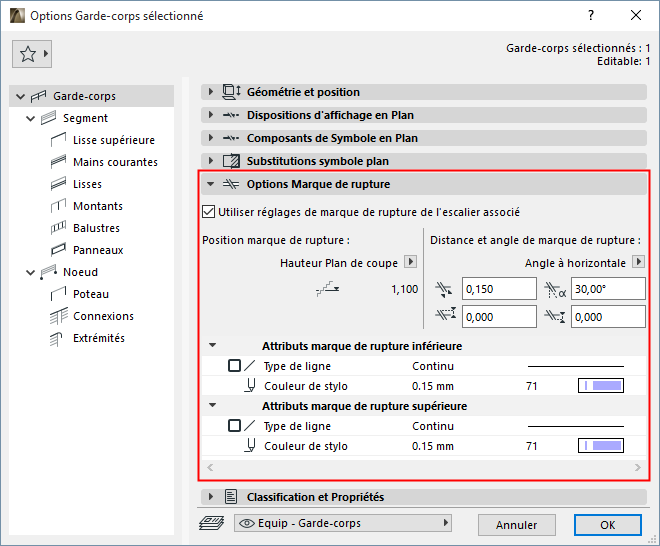Viewport: 660px width, 546px height.
Task: Click the Poteau icon
Action: (59, 294)
